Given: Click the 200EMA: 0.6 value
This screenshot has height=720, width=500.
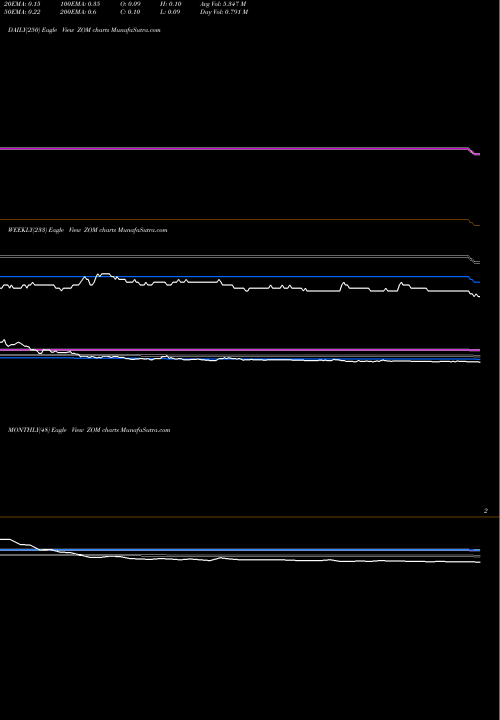Looking at the screenshot, I should (x=78, y=12).
